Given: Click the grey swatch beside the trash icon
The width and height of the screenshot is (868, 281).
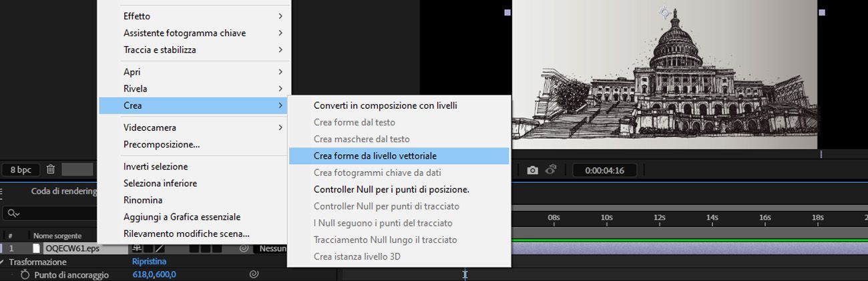Looking at the screenshot, I should click(77, 170).
